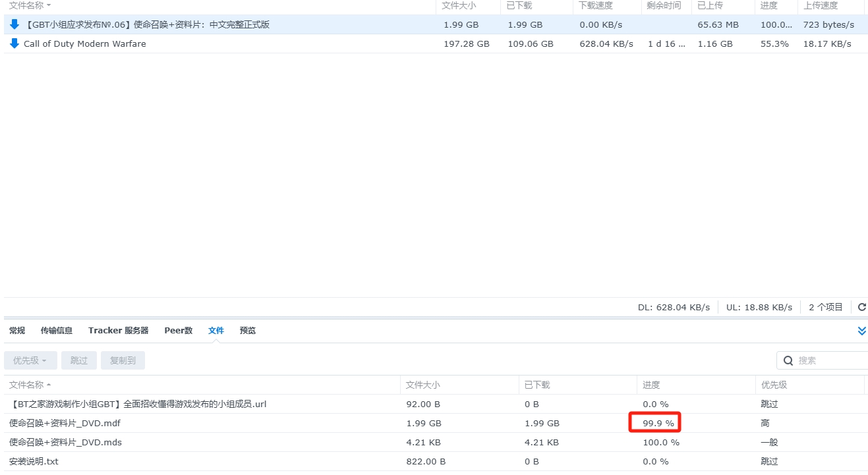Click the 109.06 GB downloaded cell
868x475 pixels.
pyautogui.click(x=531, y=43)
